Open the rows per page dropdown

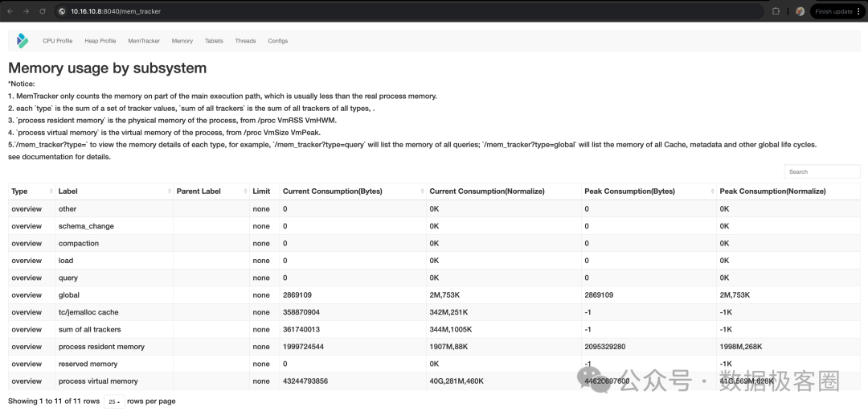[x=114, y=402]
